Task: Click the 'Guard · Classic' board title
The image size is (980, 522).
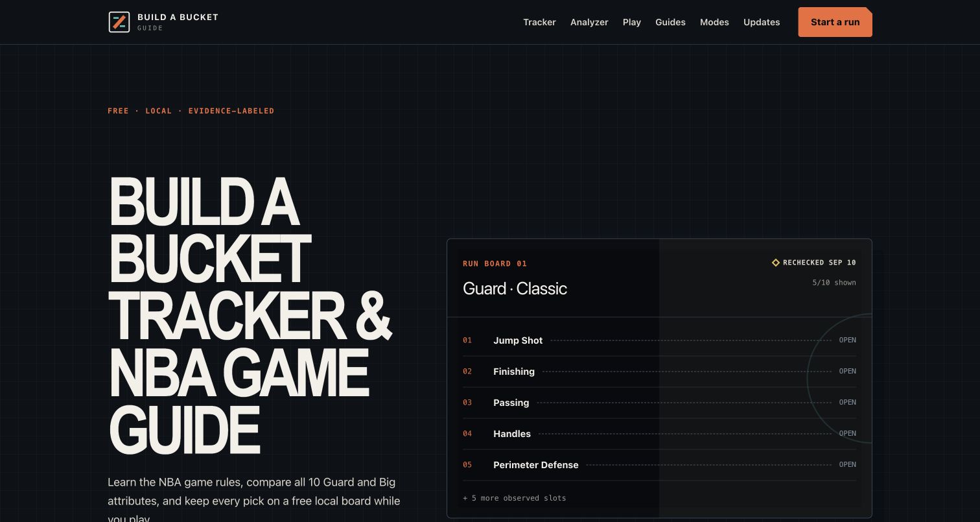Action: coord(515,289)
